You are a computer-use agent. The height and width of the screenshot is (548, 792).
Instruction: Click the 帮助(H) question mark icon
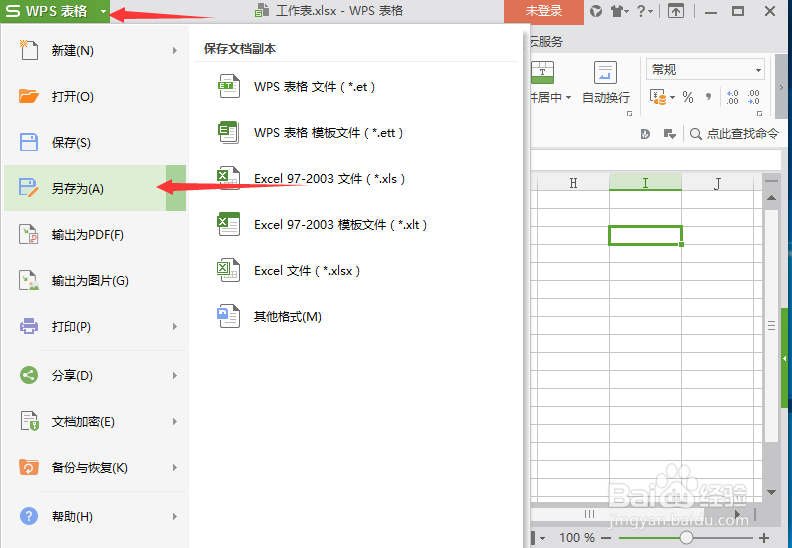[x=29, y=516]
